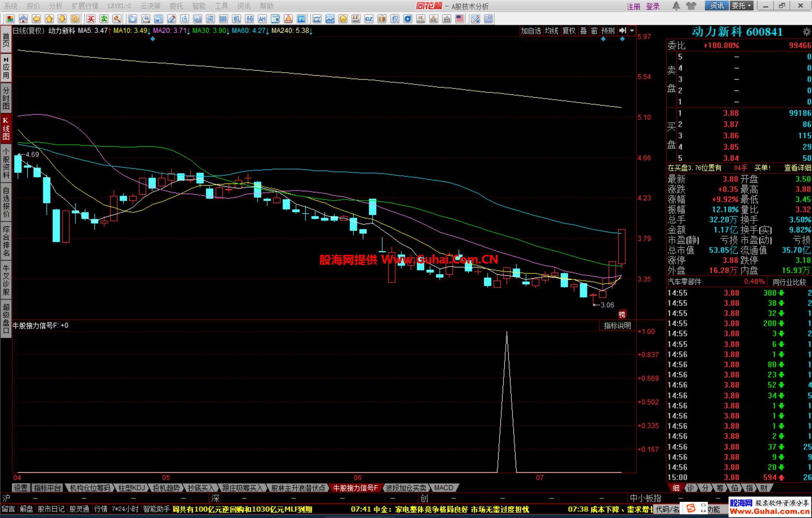This screenshot has width=812, height=518.
Task: Click 查看详细 in buy order notice
Action: 798,168
